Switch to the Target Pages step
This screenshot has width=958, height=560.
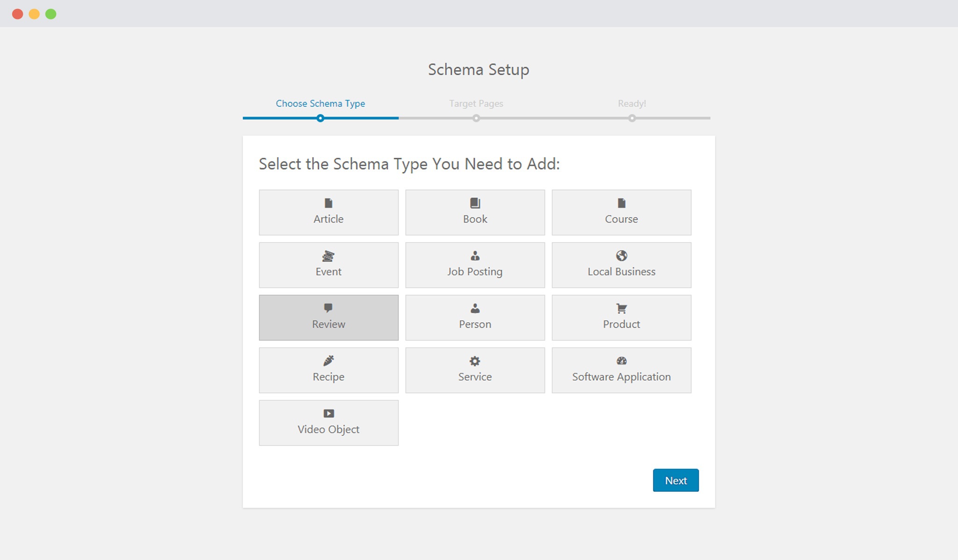(475, 103)
